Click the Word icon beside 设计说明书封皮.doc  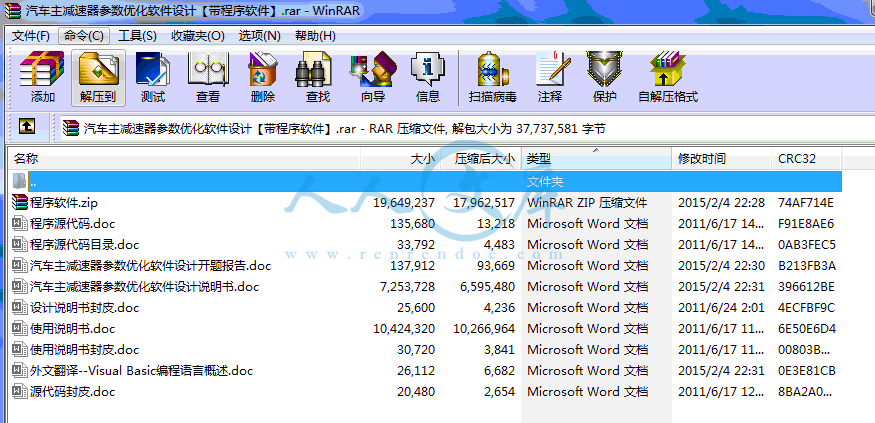pyautogui.click(x=20, y=307)
